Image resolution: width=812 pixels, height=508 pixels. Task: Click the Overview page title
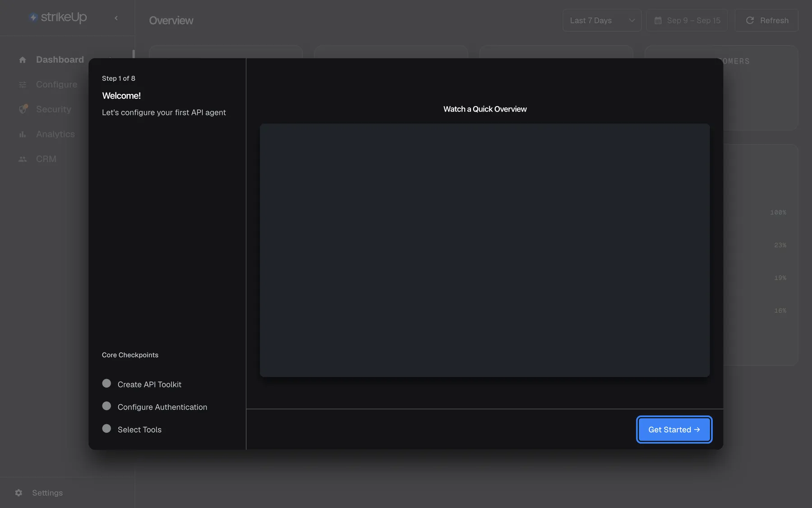pos(171,20)
